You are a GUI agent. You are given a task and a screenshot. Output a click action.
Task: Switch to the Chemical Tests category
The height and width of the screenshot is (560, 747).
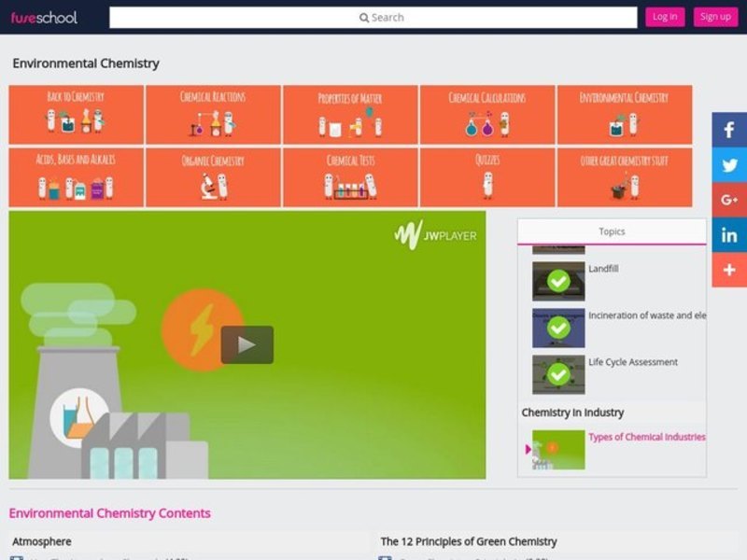350,177
